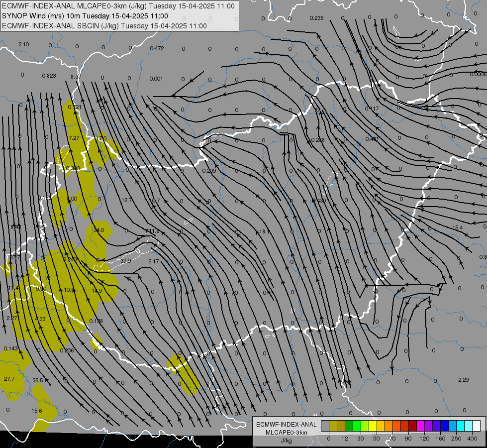
Task: Click the map value 18.1
Action: click(x=265, y=231)
